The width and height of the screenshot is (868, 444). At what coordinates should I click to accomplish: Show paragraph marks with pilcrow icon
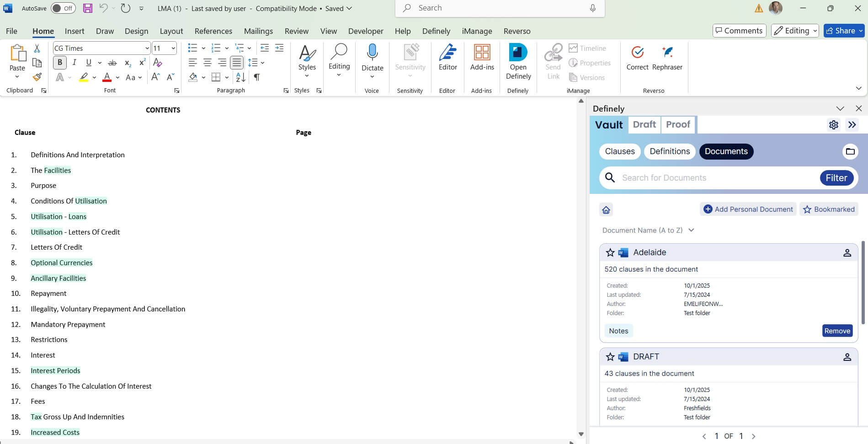(x=257, y=77)
